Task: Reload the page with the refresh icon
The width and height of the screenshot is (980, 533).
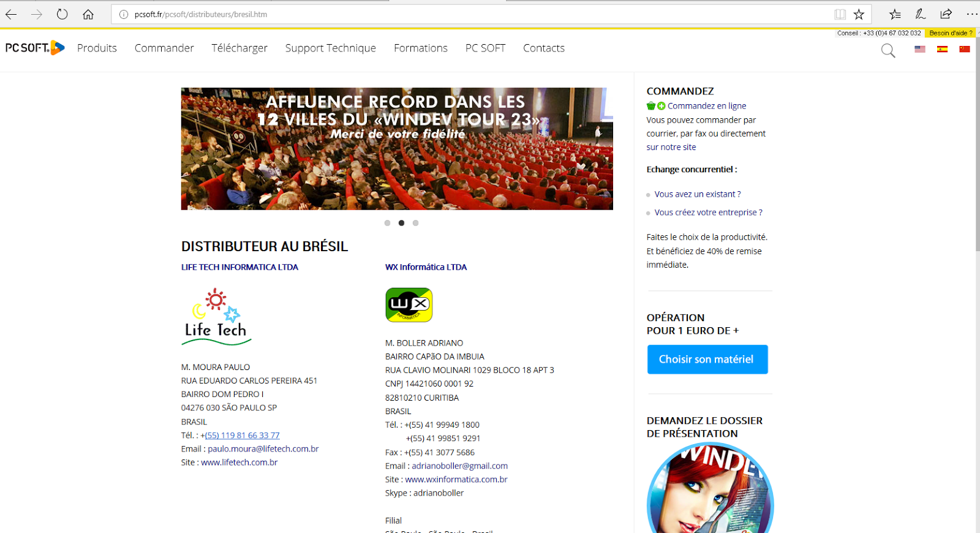Action: [x=62, y=14]
